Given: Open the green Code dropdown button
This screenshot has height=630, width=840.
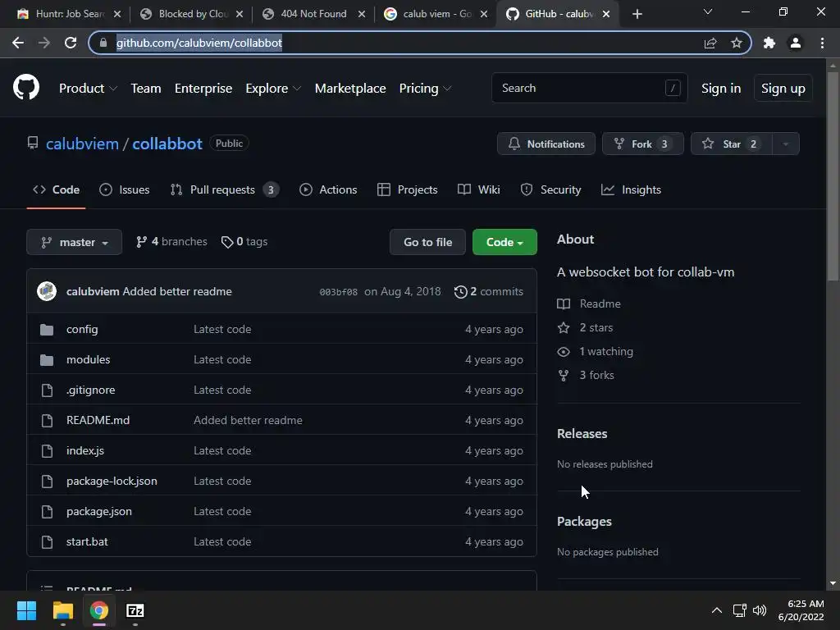Looking at the screenshot, I should pyautogui.click(x=504, y=242).
